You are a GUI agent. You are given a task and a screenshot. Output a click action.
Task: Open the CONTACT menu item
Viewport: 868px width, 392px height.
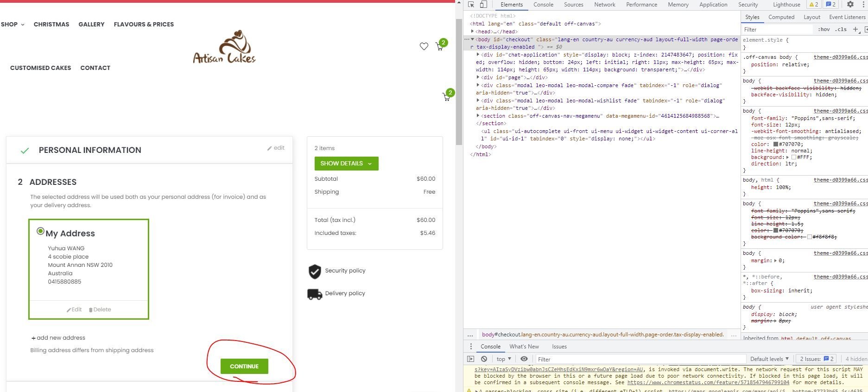(x=95, y=68)
